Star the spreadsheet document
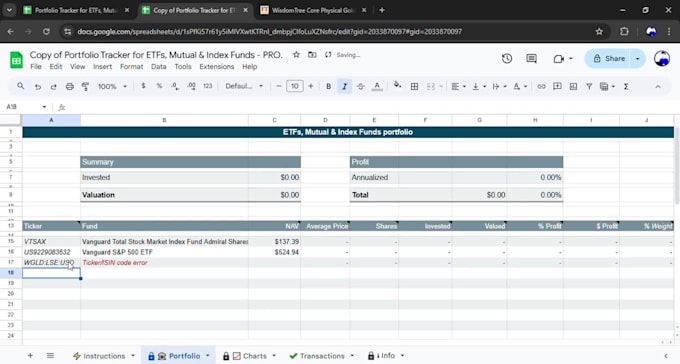The image size is (680, 364). pos(296,55)
